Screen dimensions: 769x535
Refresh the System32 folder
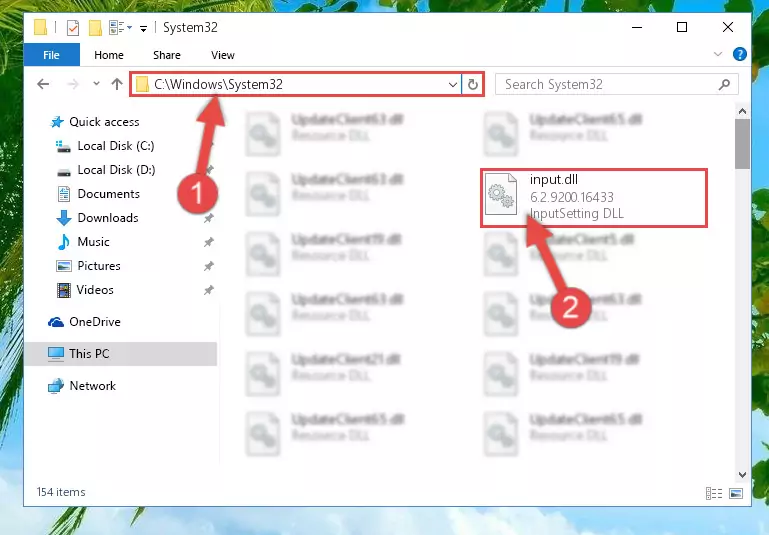pyautogui.click(x=473, y=84)
